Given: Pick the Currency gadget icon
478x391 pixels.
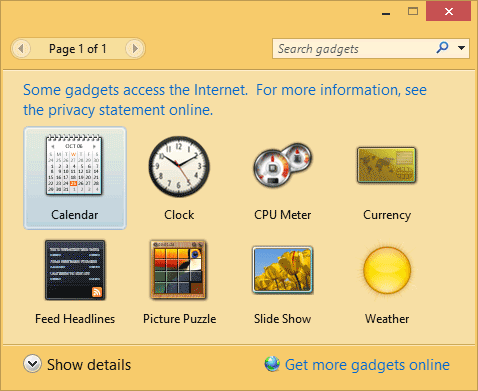Looking at the screenshot, I should pos(387,165).
